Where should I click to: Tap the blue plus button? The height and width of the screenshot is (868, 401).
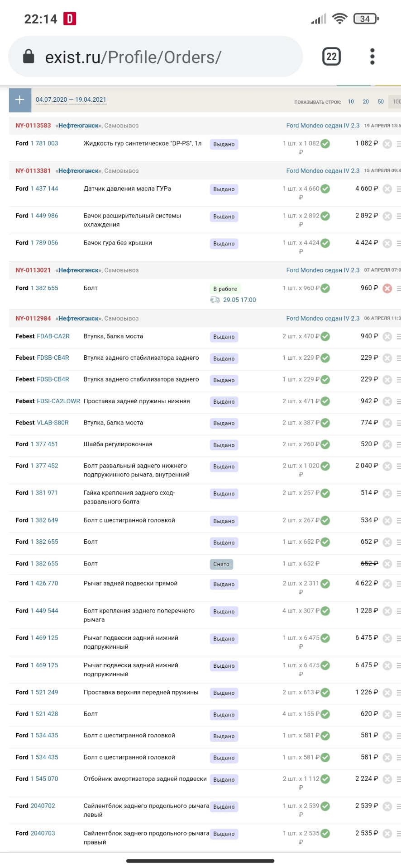pyautogui.click(x=20, y=100)
